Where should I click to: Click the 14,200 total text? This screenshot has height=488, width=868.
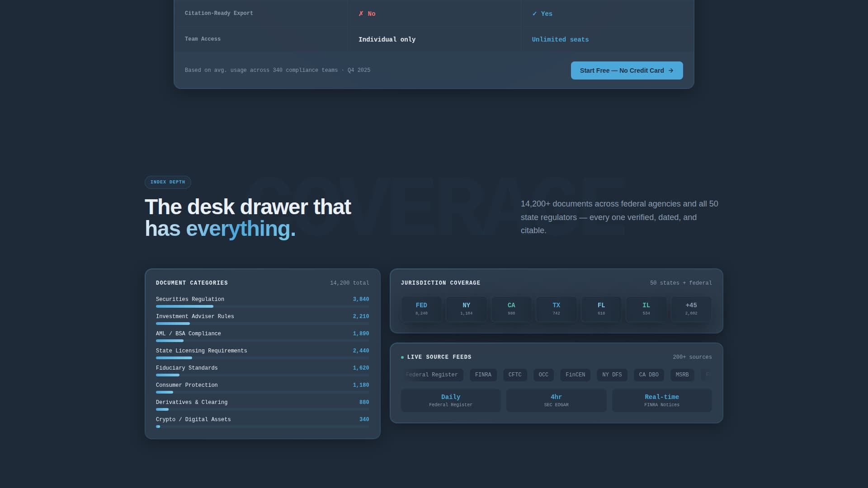[349, 283]
